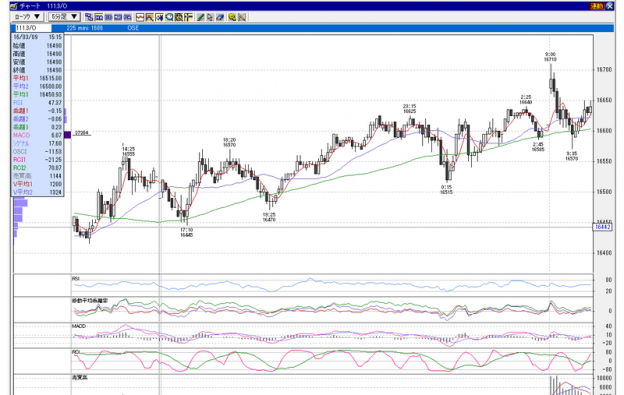624x395 pixels.
Task: Select the arrow pointer tool
Action: [210, 17]
